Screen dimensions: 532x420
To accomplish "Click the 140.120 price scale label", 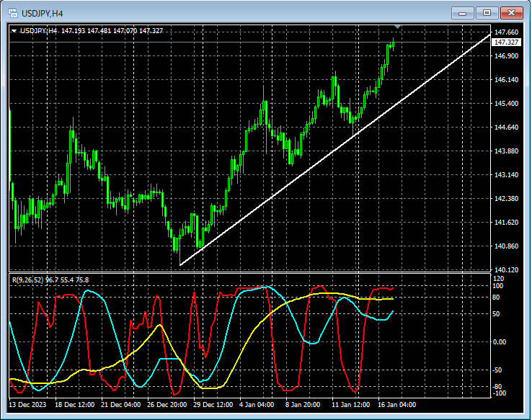I will pos(506,270).
